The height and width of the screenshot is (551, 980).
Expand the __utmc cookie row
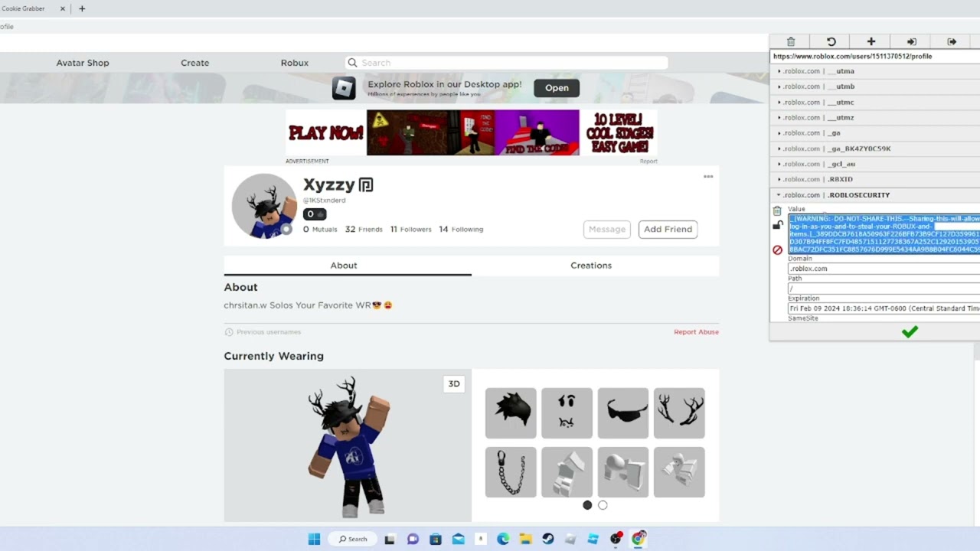[x=874, y=102]
